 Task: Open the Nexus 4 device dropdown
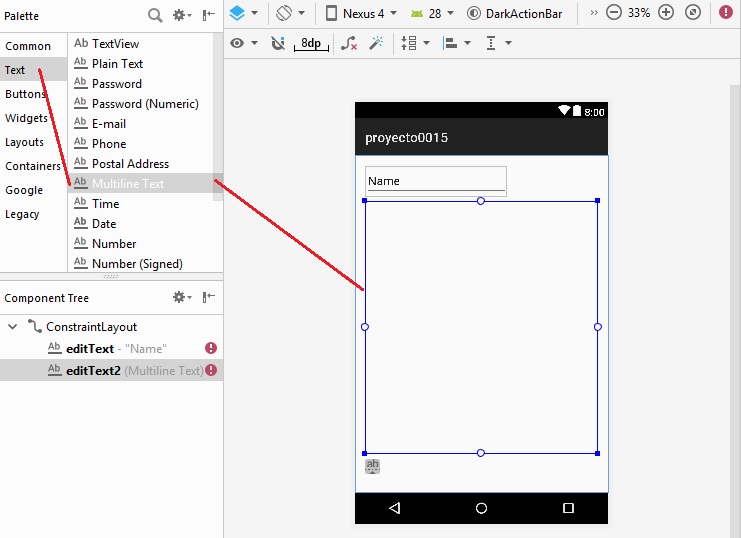click(x=361, y=13)
